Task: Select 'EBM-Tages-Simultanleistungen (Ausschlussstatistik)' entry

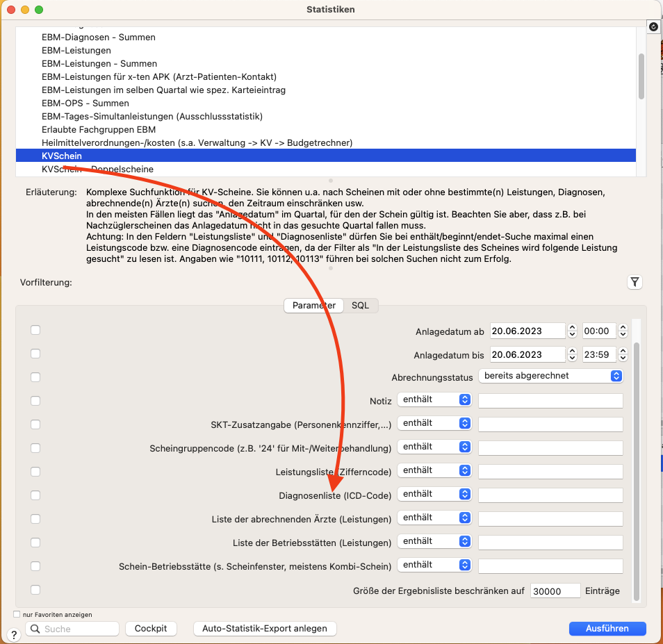Action: [325, 116]
